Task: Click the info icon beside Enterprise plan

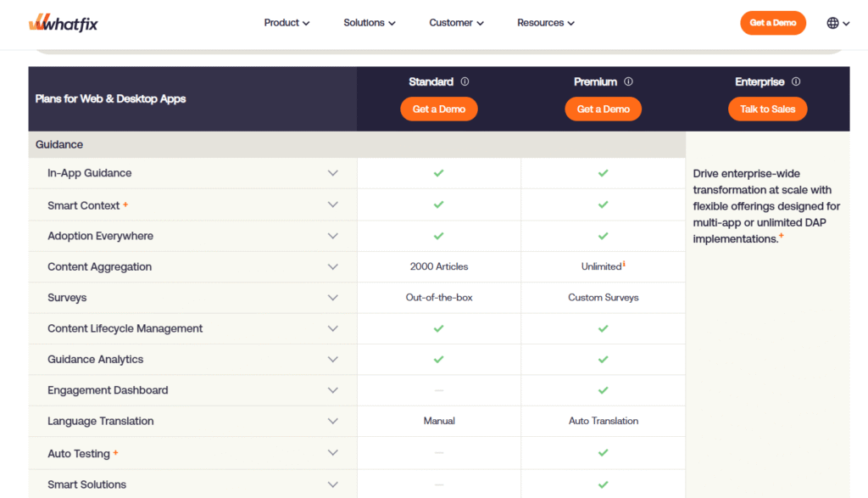Action: tap(795, 81)
